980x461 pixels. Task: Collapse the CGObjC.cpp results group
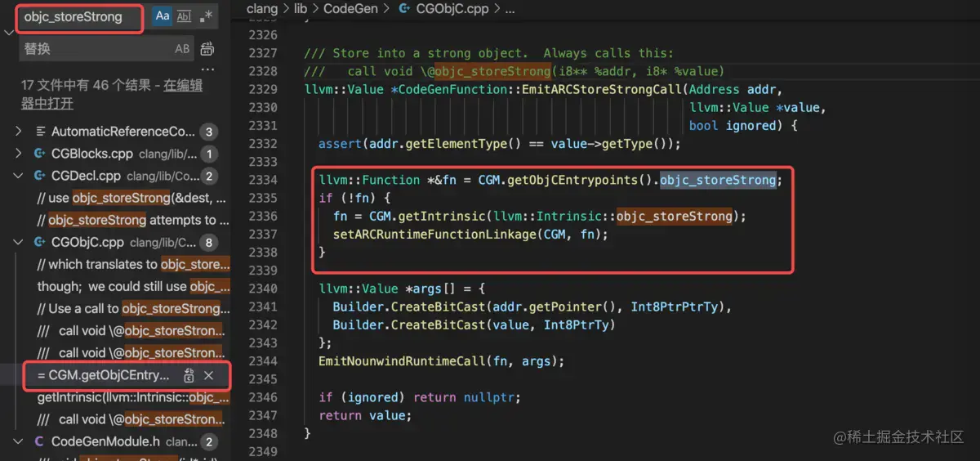20,243
